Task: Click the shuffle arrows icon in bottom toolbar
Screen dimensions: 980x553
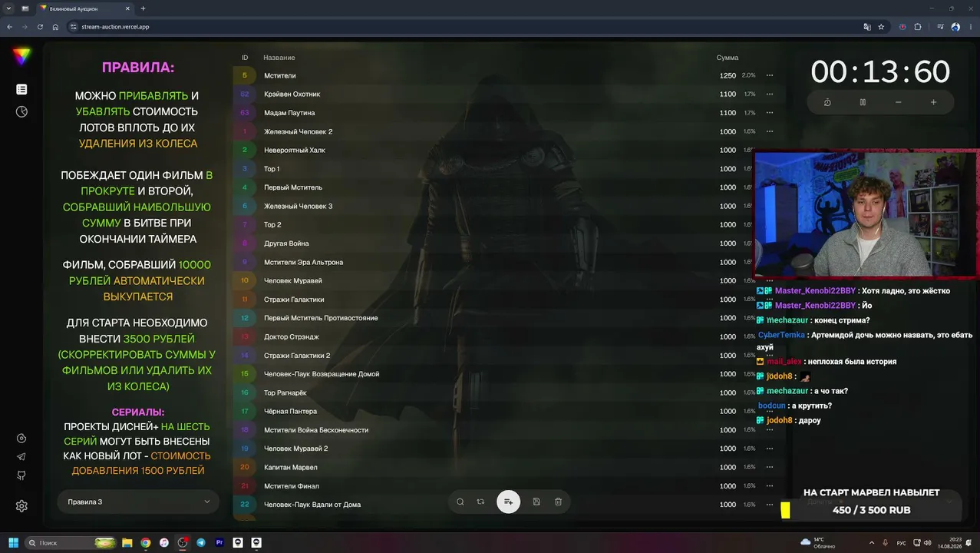Action: [x=480, y=502]
